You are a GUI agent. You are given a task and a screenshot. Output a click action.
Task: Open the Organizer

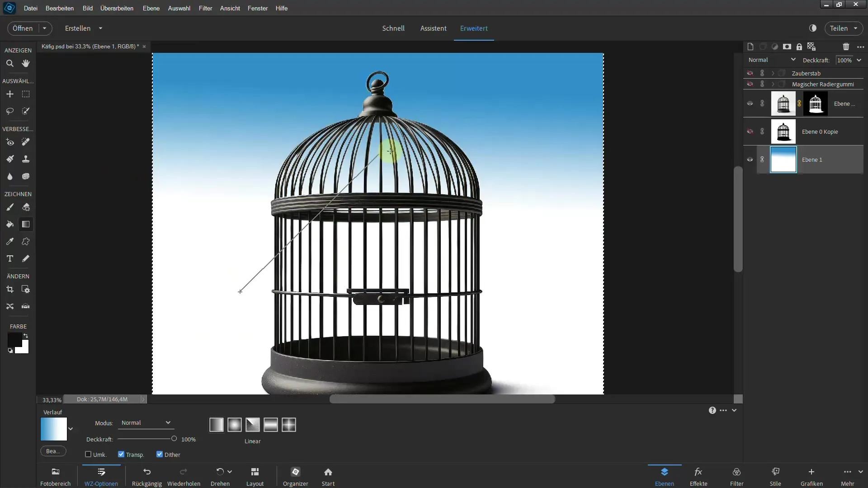(295, 477)
